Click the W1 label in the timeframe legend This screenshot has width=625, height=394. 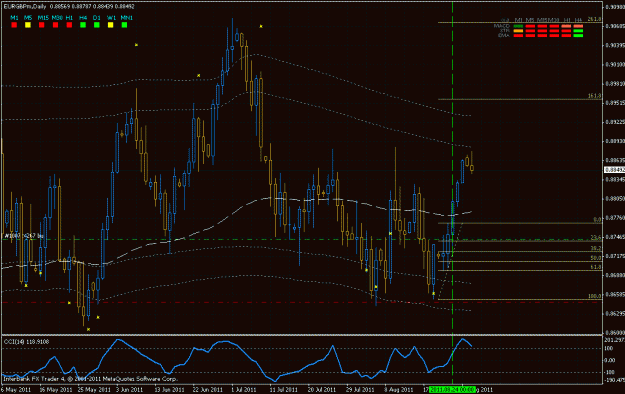tap(111, 18)
